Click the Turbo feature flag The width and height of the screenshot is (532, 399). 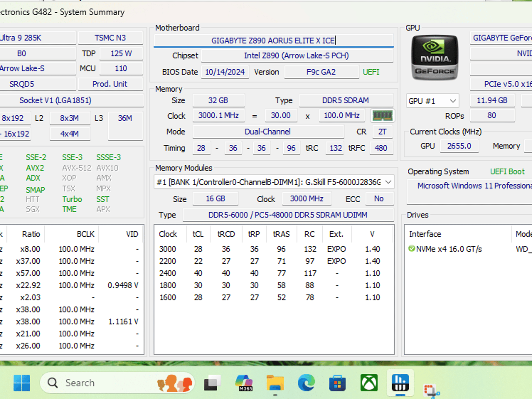click(x=72, y=199)
